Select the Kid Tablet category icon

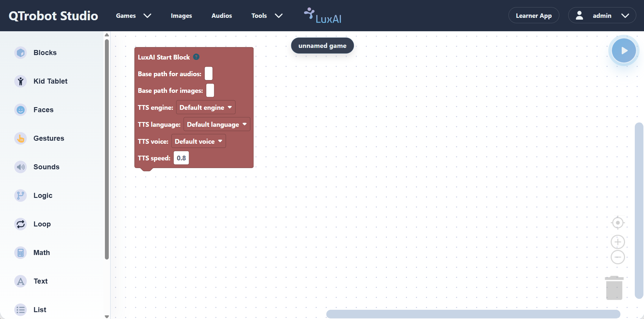click(x=21, y=81)
